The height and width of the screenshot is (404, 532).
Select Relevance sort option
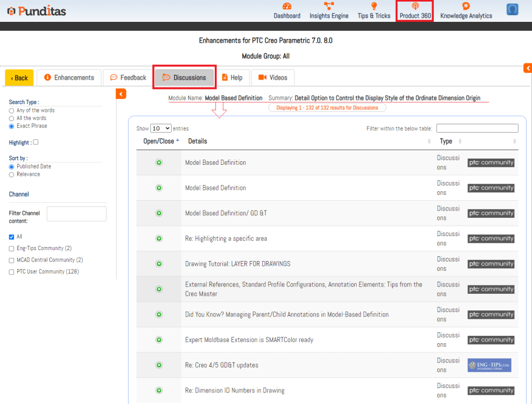11,175
